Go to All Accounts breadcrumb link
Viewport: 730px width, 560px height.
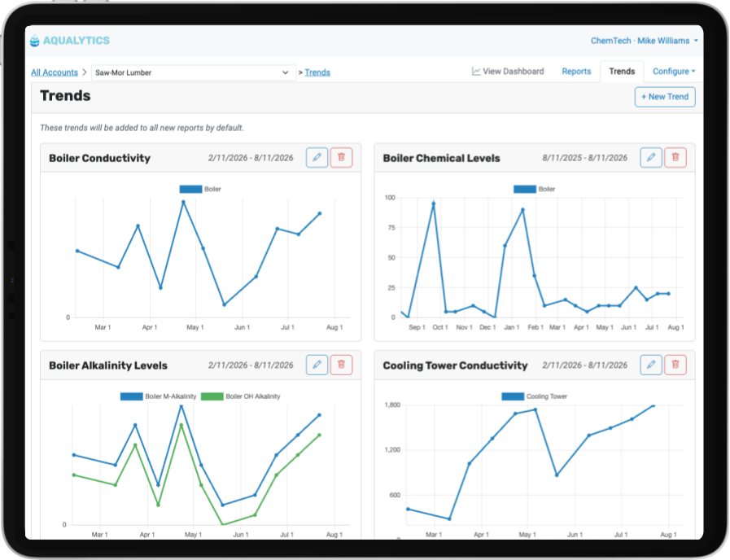[55, 72]
